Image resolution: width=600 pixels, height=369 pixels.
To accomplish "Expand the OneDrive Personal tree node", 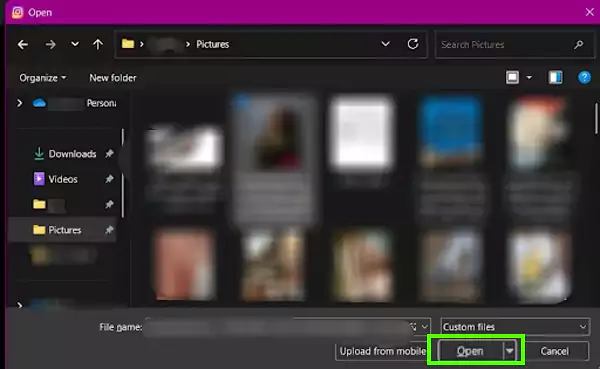I will pyautogui.click(x=20, y=103).
